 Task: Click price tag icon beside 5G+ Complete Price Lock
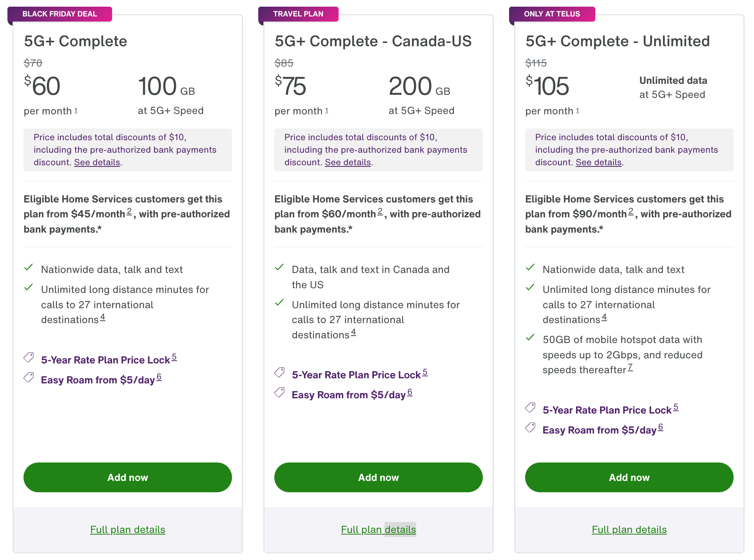coord(29,357)
